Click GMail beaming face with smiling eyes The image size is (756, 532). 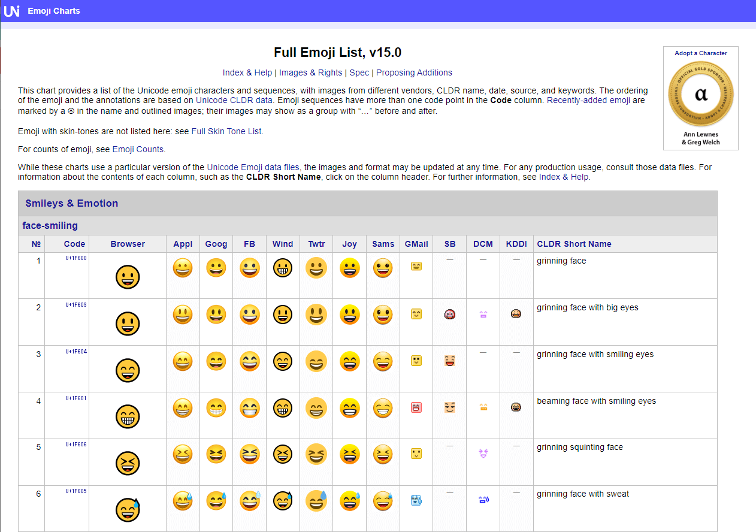[416, 407]
